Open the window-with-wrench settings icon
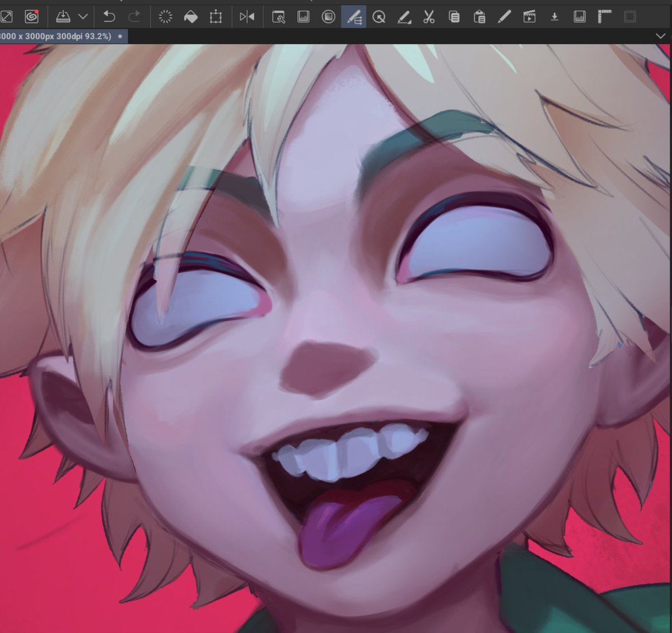Image resolution: width=672 pixels, height=633 pixels. click(x=278, y=17)
